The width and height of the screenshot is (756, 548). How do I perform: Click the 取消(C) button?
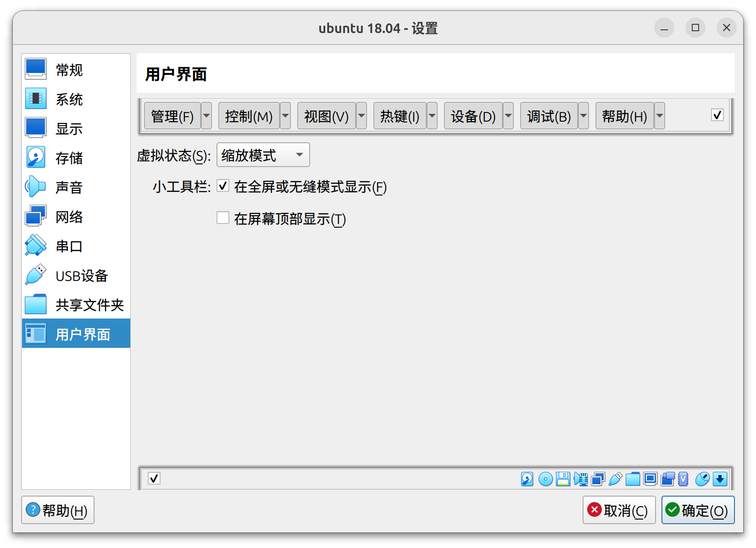point(618,510)
